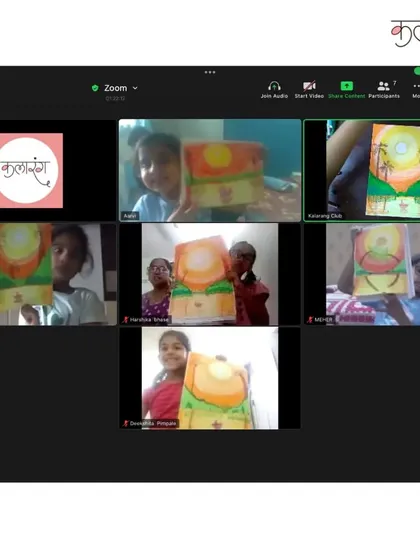Screen dimensions: 420x560
Task: Click the muted mic icon beside MEHER
Action: (310, 320)
